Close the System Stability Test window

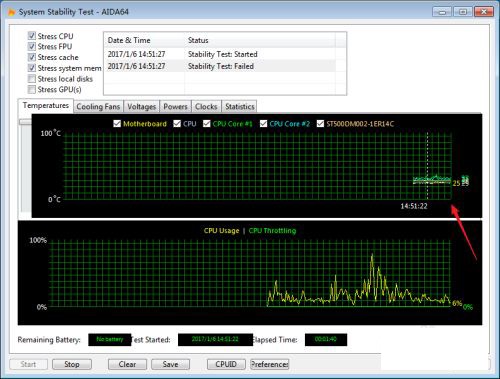pos(484,12)
